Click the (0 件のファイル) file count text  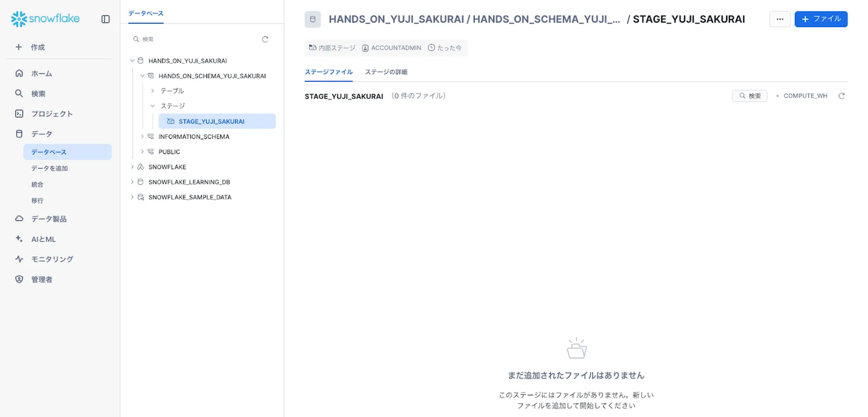(x=418, y=96)
